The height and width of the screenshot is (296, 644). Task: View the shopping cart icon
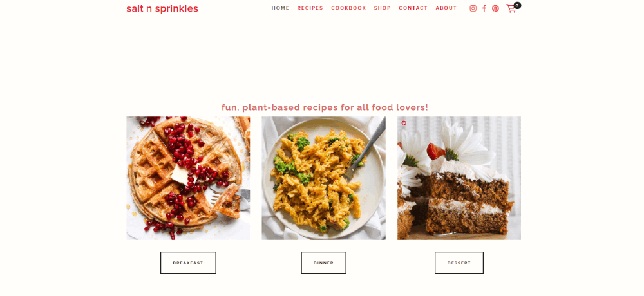tap(511, 8)
